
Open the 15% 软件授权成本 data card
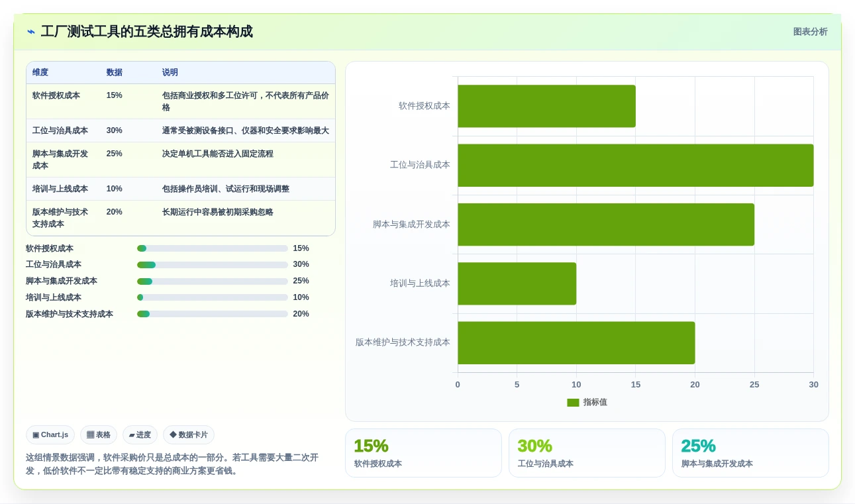click(x=423, y=453)
